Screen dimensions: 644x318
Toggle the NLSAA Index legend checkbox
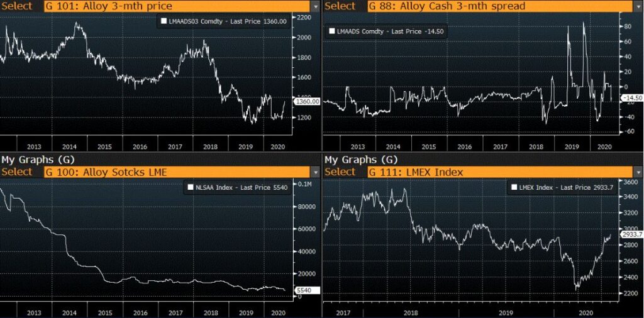(191, 187)
